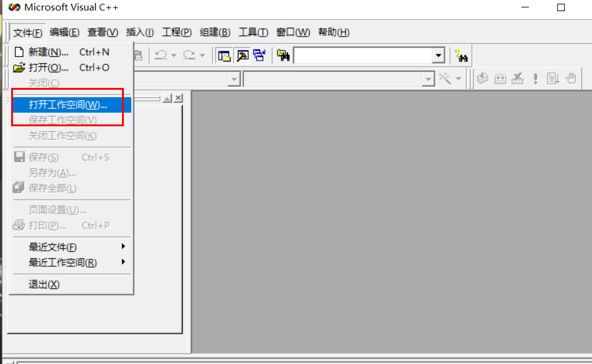Open the Redo history dropdown arrow

[x=202, y=56]
